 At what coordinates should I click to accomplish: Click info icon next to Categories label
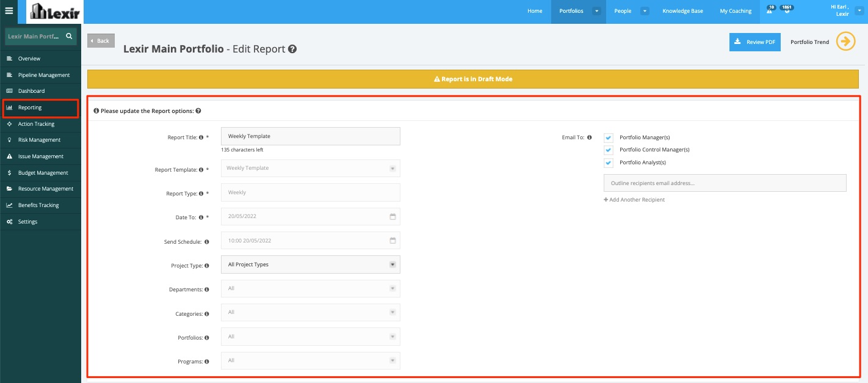click(x=207, y=314)
